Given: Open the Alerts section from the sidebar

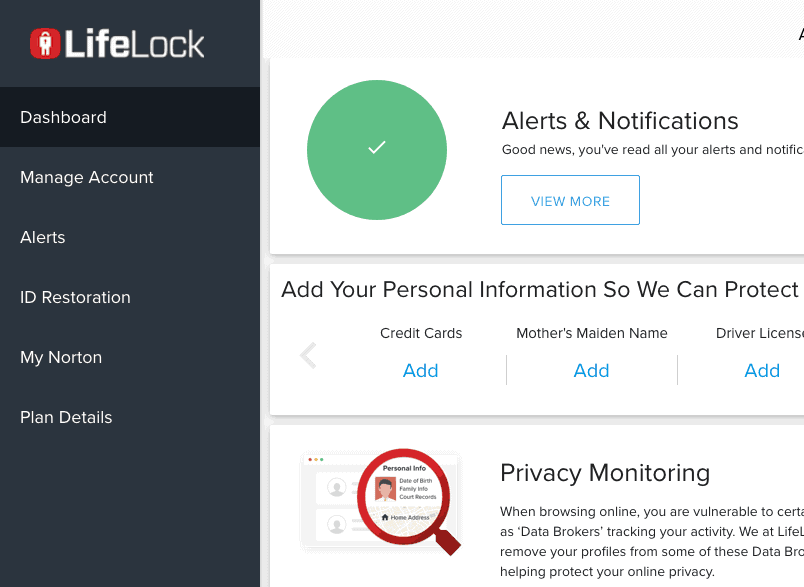Looking at the screenshot, I should [x=42, y=237].
